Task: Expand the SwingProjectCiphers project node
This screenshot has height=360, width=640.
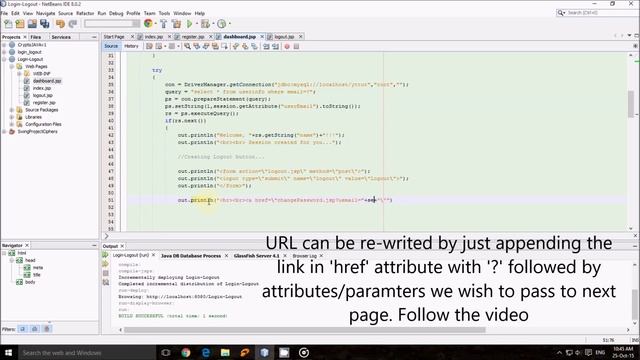Action: coord(4,132)
